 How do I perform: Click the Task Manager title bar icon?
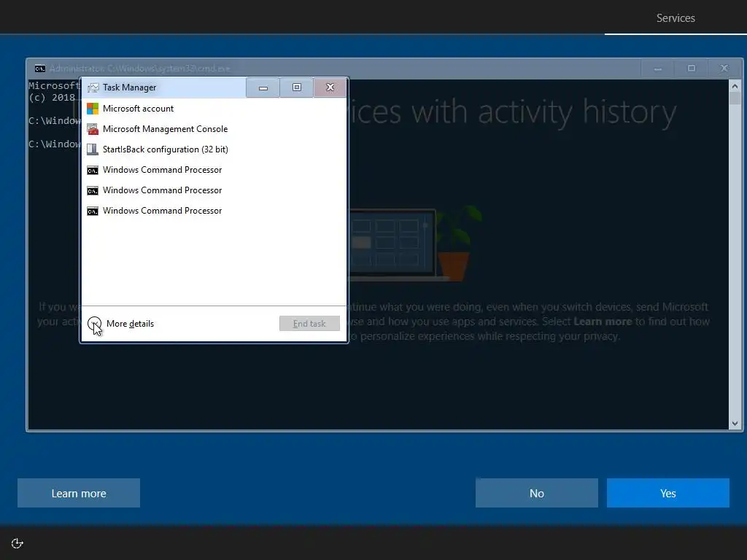(x=93, y=87)
